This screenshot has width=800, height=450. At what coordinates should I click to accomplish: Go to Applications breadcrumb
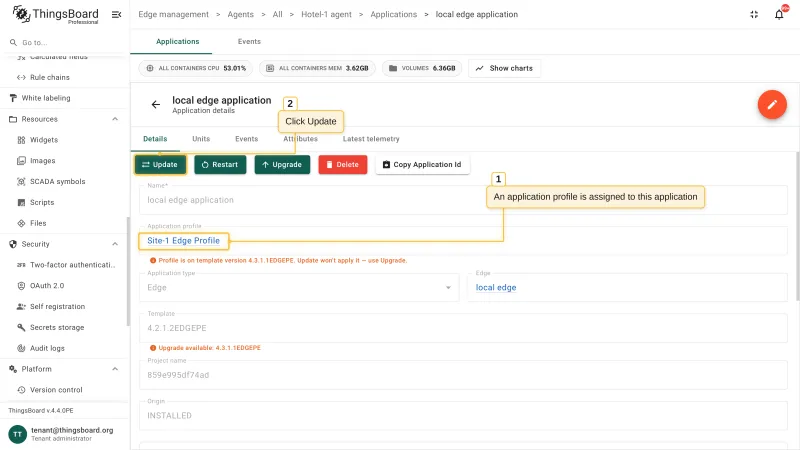pyautogui.click(x=393, y=14)
